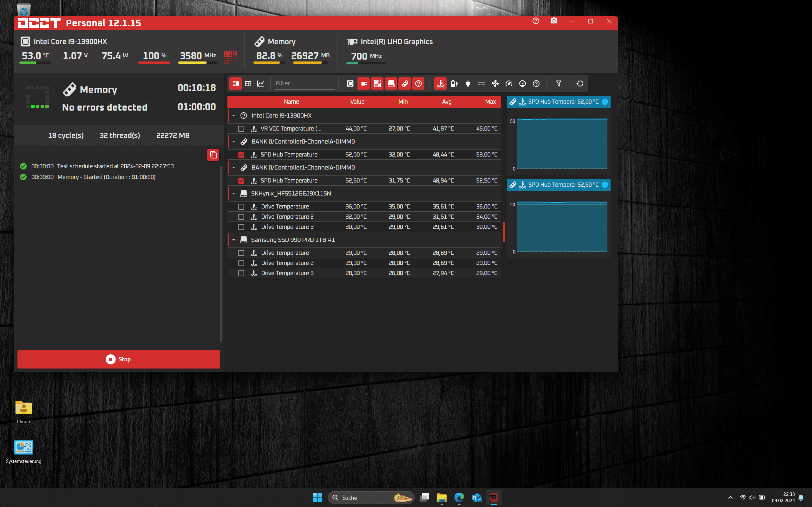Switch to the graph view layout
812x507 pixels.
pos(261,83)
